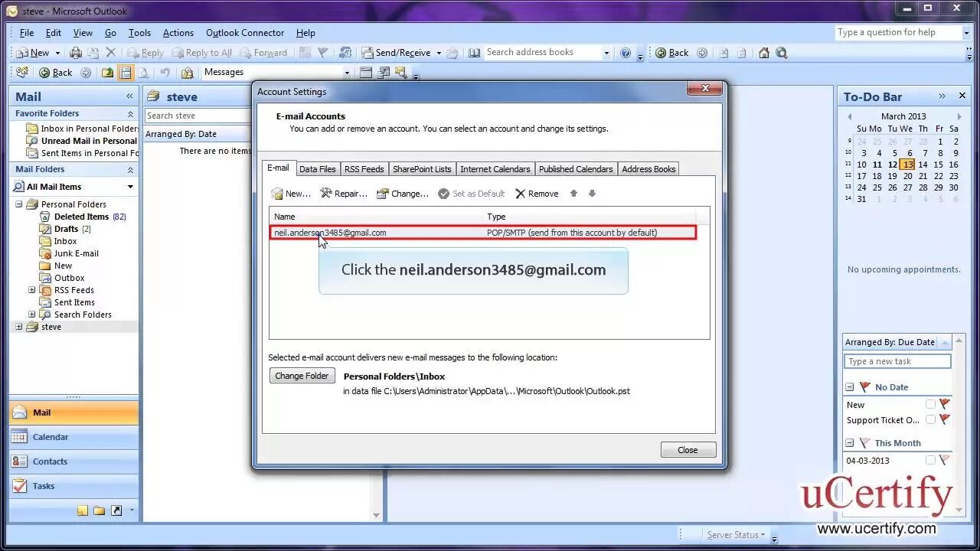
Task: Select the Search address books help icon
Action: point(626,52)
